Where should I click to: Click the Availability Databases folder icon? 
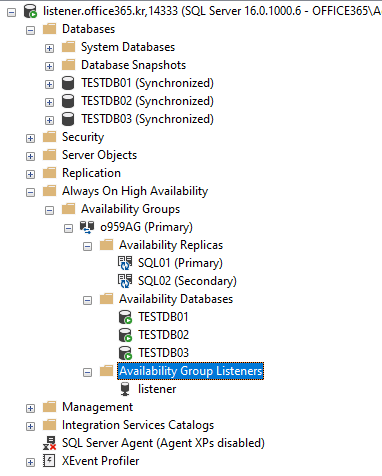coord(106,299)
